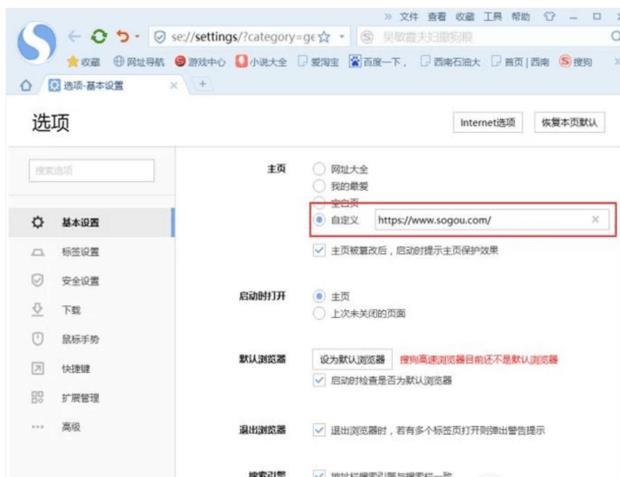Expand the address bar dropdown arrow

[x=342, y=37]
